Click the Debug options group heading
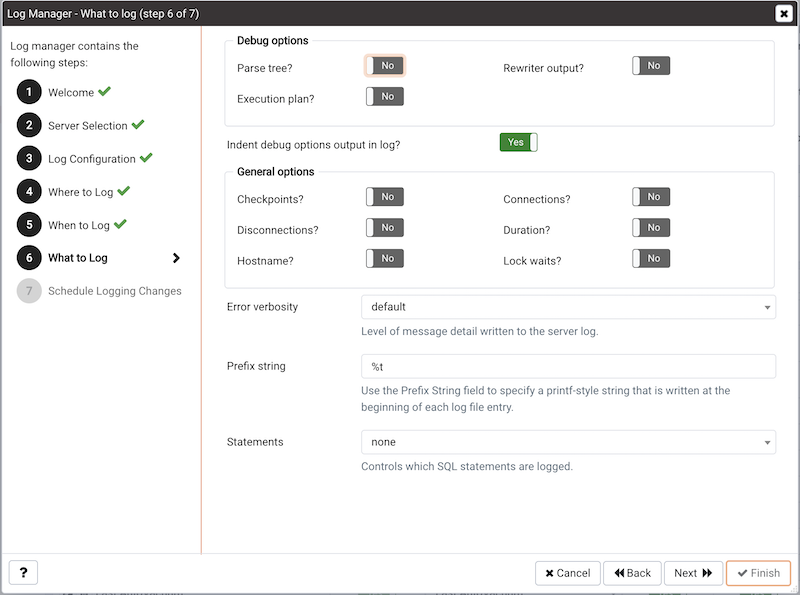Viewport: 800px width, 595px height. 272,41
